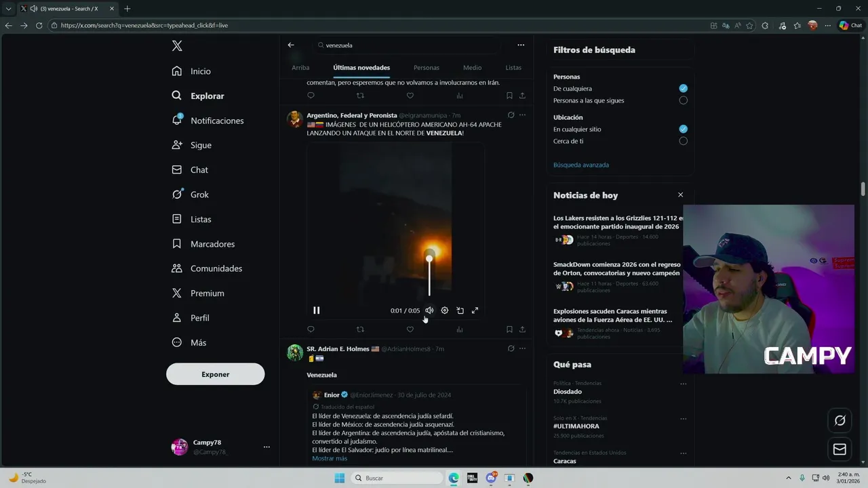The width and height of the screenshot is (868, 488).
Task: Select Personas a las que sigues filter
Action: point(683,100)
